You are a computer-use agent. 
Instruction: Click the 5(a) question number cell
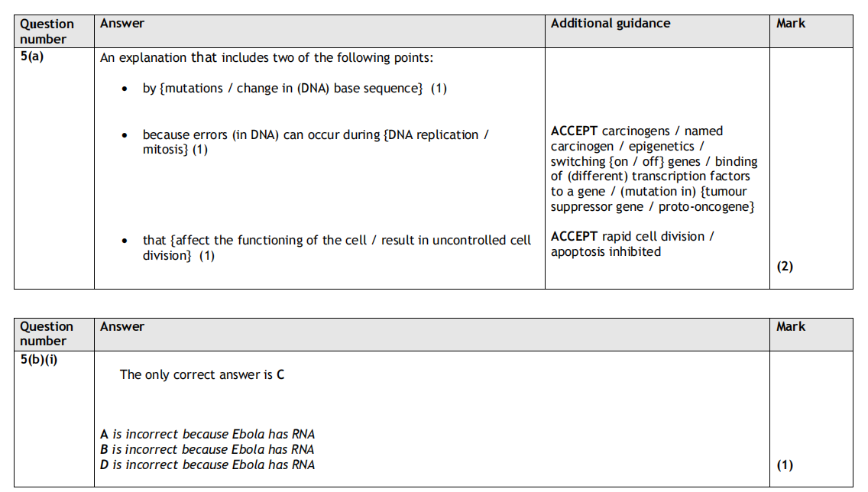[x=32, y=57]
